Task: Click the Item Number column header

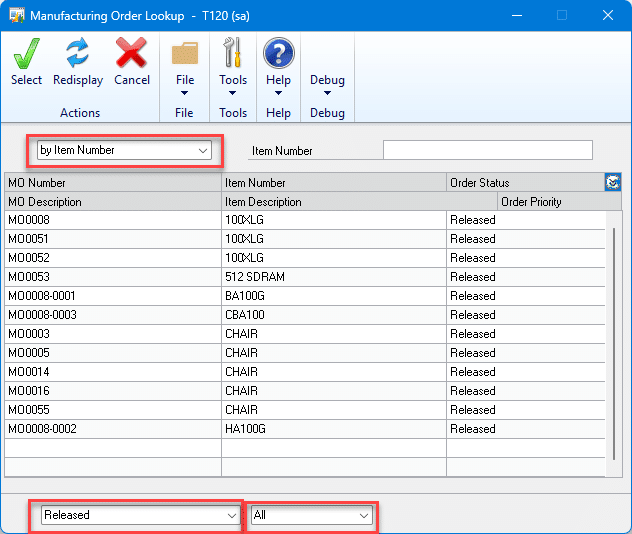Action: [x=333, y=183]
